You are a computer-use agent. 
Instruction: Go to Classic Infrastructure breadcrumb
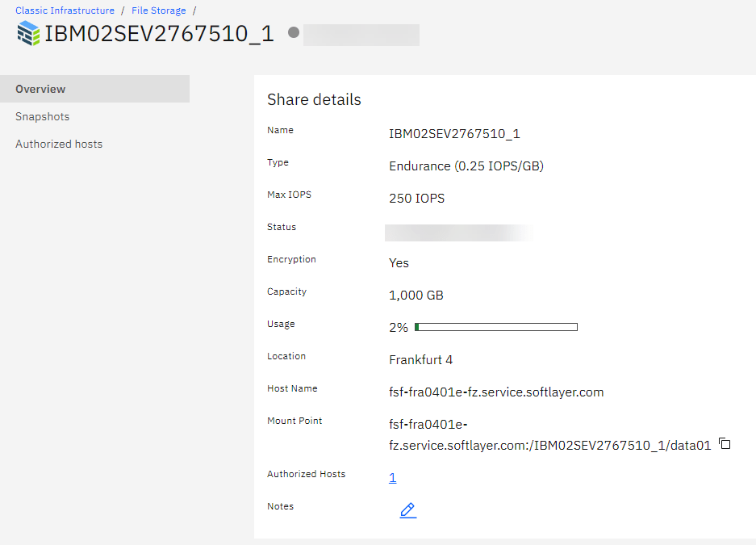coord(65,10)
